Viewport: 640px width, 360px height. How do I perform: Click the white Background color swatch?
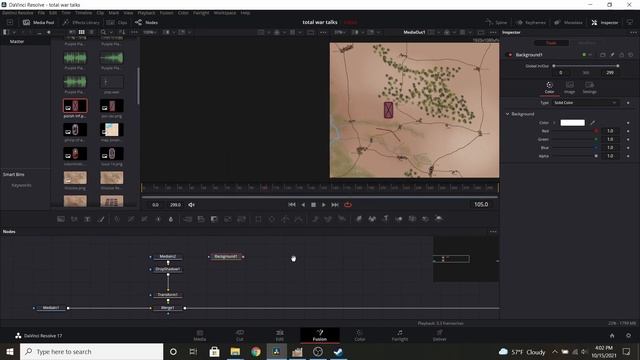tap(572, 123)
